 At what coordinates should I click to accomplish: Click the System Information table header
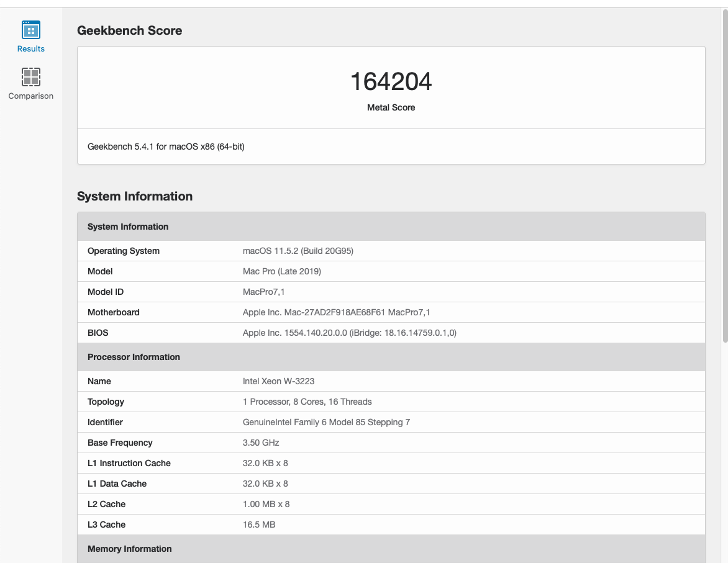(x=391, y=227)
